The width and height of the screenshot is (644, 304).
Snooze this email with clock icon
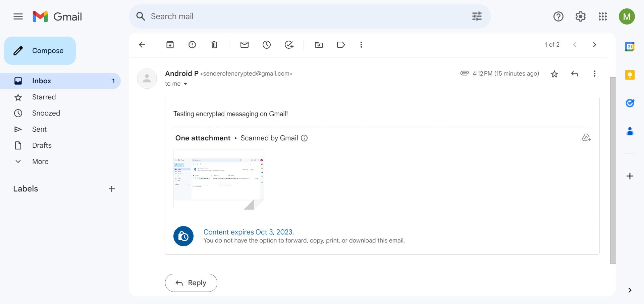tap(267, 45)
